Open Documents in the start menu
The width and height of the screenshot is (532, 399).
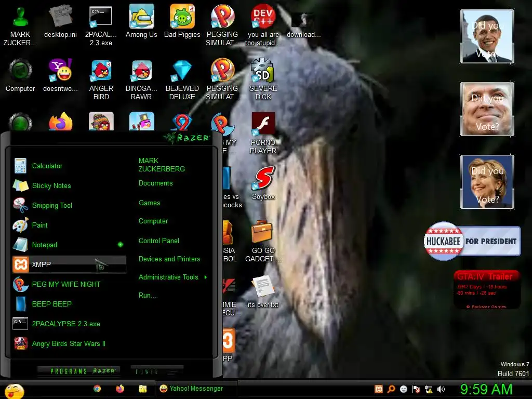point(155,183)
